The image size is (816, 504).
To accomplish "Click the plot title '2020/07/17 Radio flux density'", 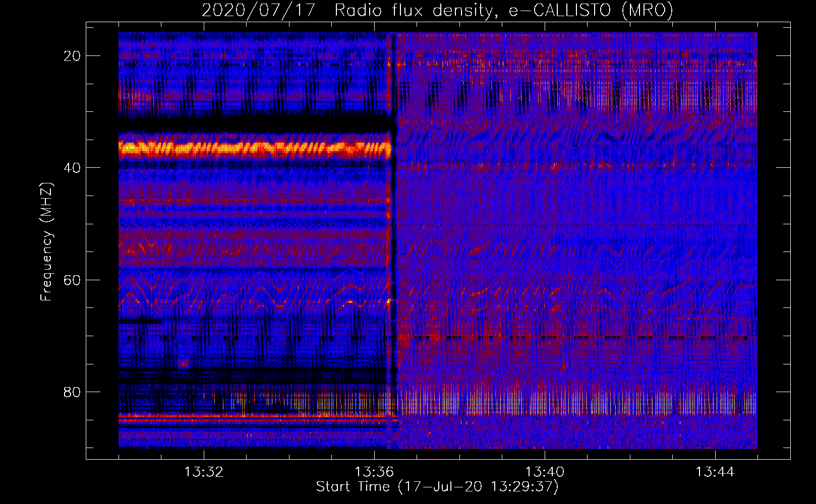I will [x=437, y=10].
